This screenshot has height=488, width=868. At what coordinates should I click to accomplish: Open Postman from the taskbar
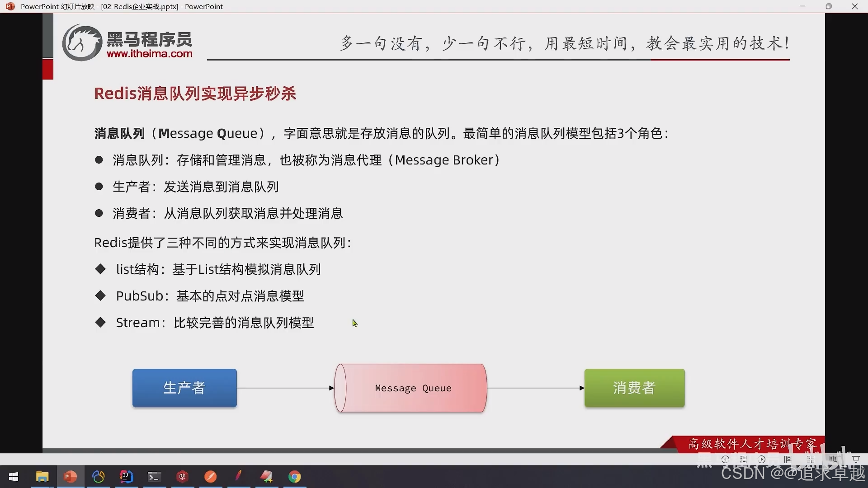(x=210, y=477)
